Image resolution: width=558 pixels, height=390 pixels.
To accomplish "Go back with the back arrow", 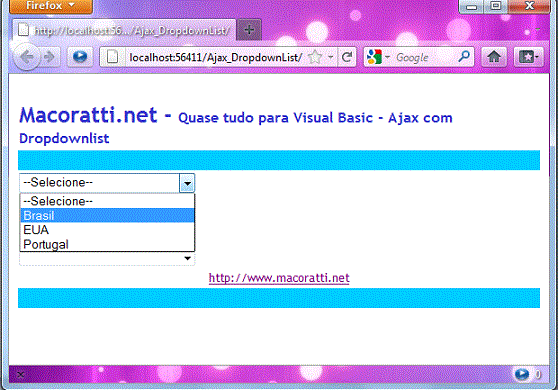I will [x=27, y=57].
